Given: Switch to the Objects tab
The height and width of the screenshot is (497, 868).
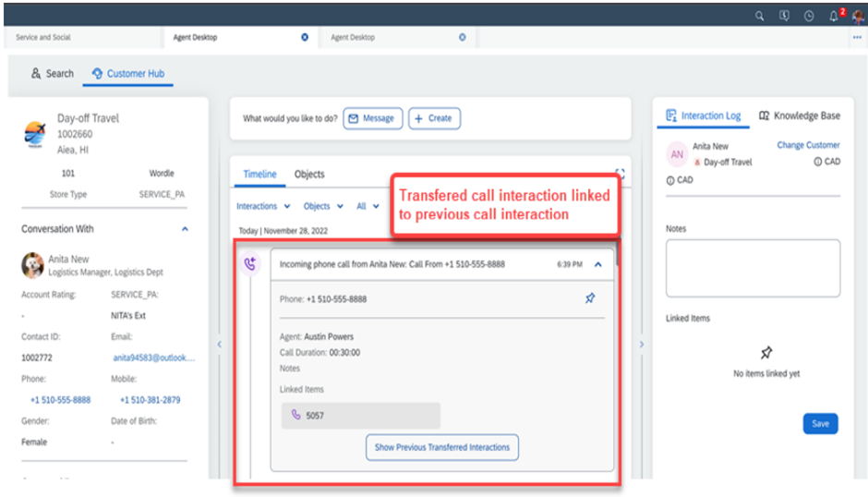Looking at the screenshot, I should (309, 175).
